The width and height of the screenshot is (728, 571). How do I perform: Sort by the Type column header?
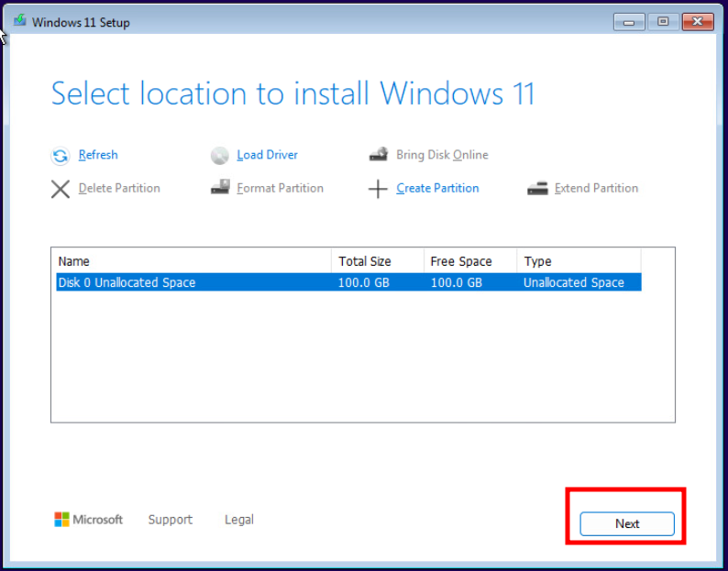pyautogui.click(x=579, y=261)
